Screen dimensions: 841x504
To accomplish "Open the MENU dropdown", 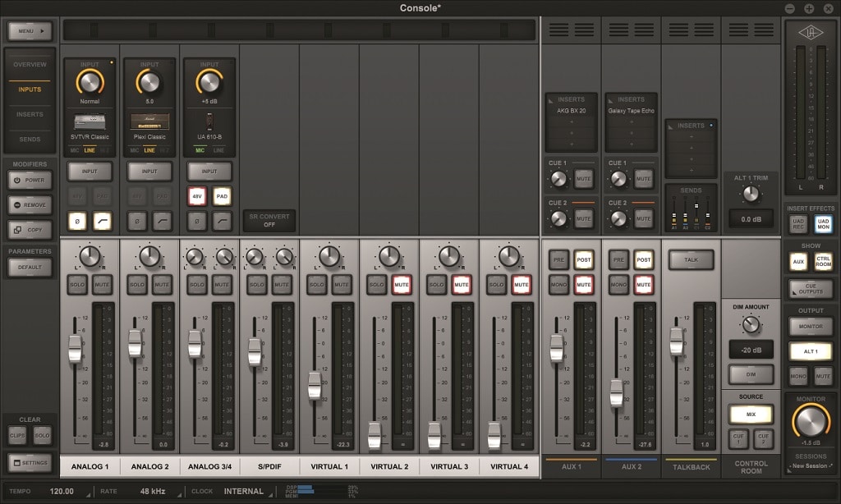I will [30, 31].
